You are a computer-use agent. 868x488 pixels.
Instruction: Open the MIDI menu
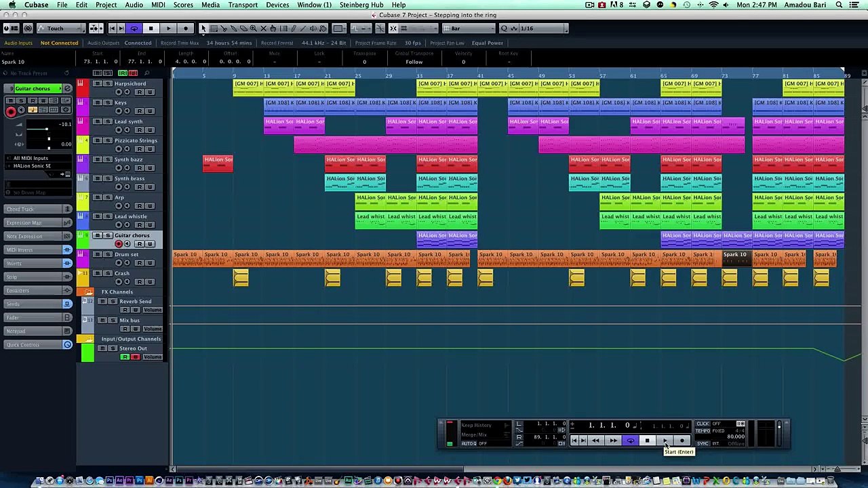pyautogui.click(x=158, y=5)
